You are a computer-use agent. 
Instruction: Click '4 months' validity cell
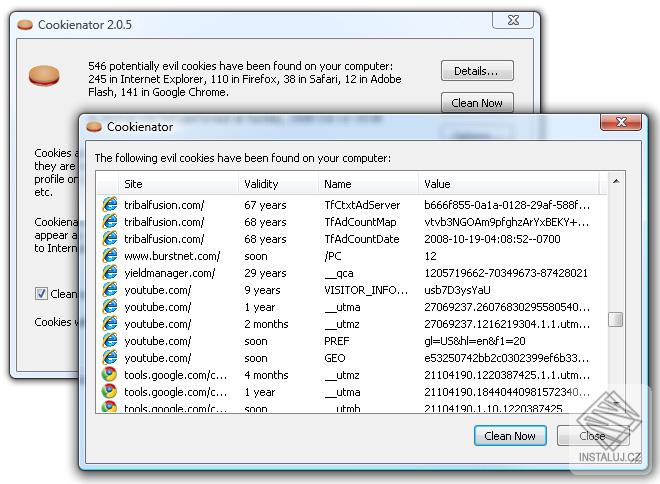click(266, 375)
